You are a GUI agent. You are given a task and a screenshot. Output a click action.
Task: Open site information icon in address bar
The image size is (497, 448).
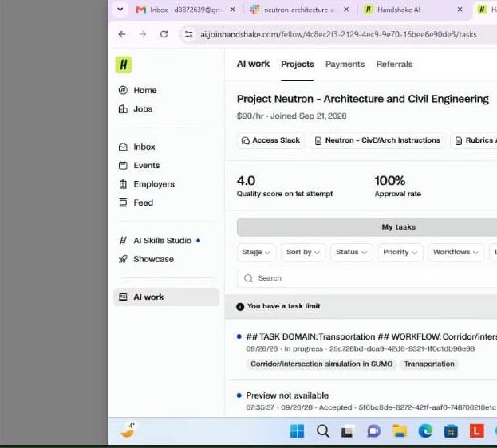(x=188, y=34)
